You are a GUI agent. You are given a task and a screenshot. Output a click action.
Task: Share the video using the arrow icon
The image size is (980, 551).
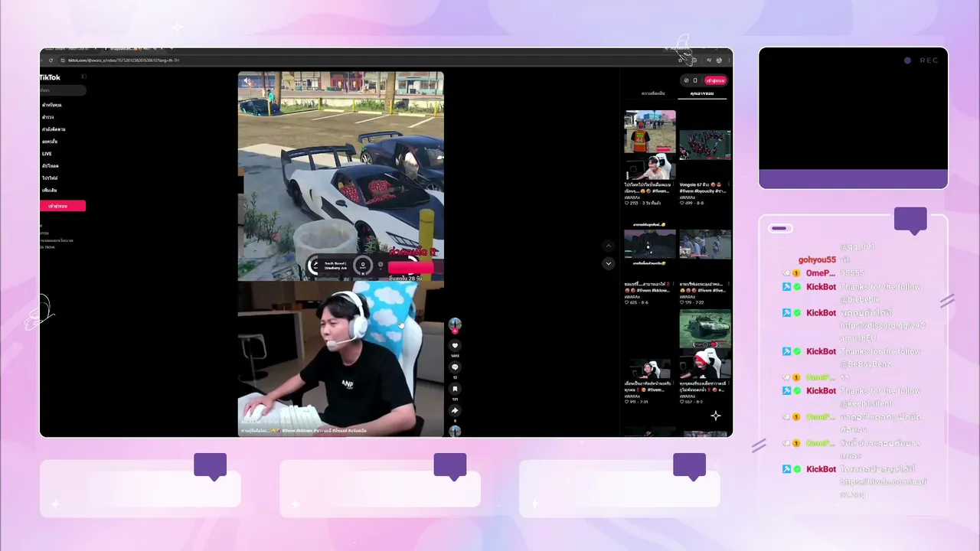[455, 410]
